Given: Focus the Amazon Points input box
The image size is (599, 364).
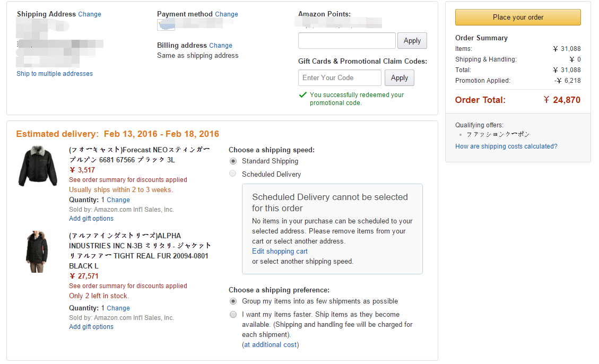Looking at the screenshot, I should click(x=346, y=40).
